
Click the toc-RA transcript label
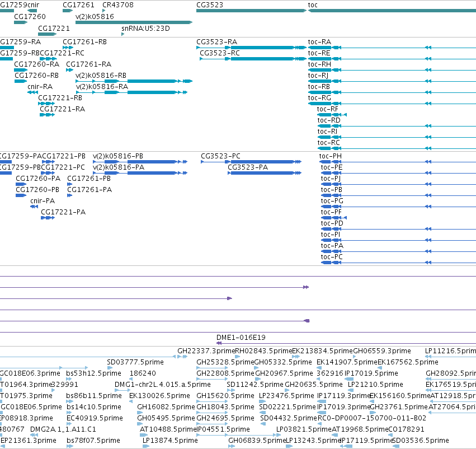(x=319, y=41)
